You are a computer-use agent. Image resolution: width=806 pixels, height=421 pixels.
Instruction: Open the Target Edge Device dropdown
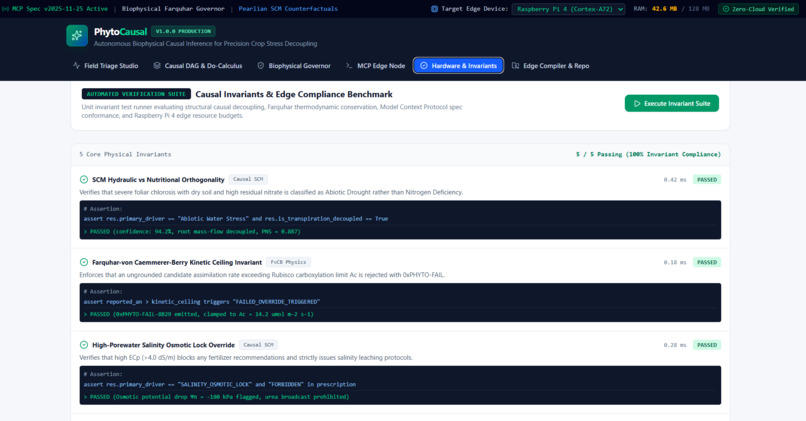569,9
